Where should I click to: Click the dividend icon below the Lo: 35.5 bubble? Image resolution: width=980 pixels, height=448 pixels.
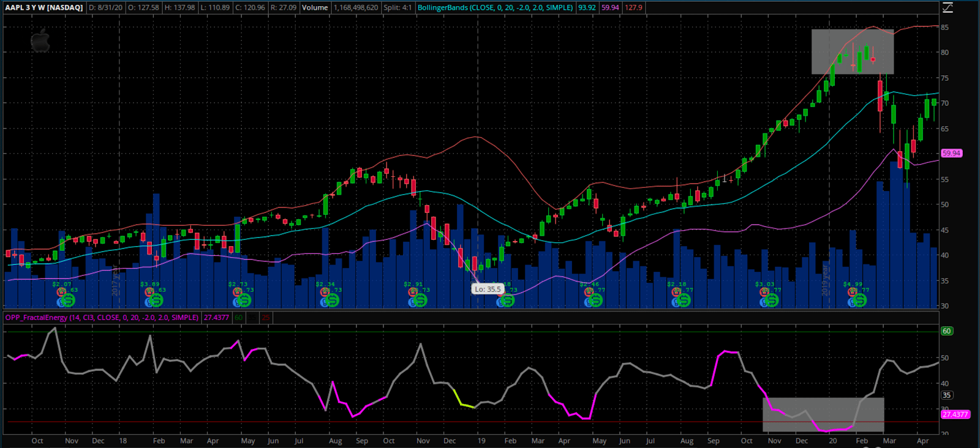click(x=508, y=301)
